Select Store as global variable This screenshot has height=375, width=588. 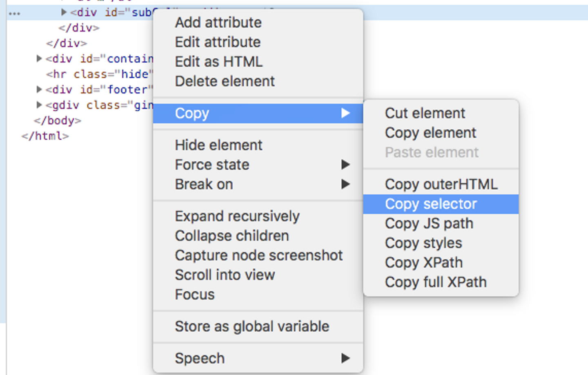(x=252, y=326)
